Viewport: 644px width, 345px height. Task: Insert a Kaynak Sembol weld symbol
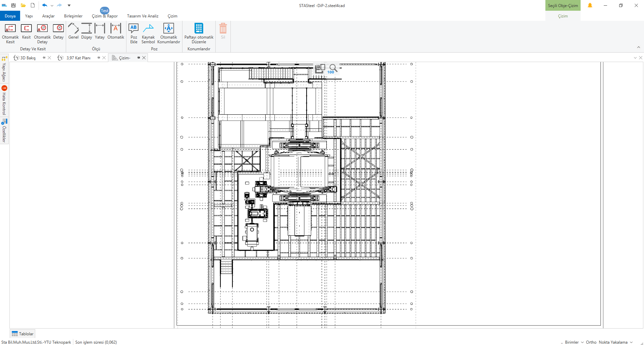click(x=148, y=29)
